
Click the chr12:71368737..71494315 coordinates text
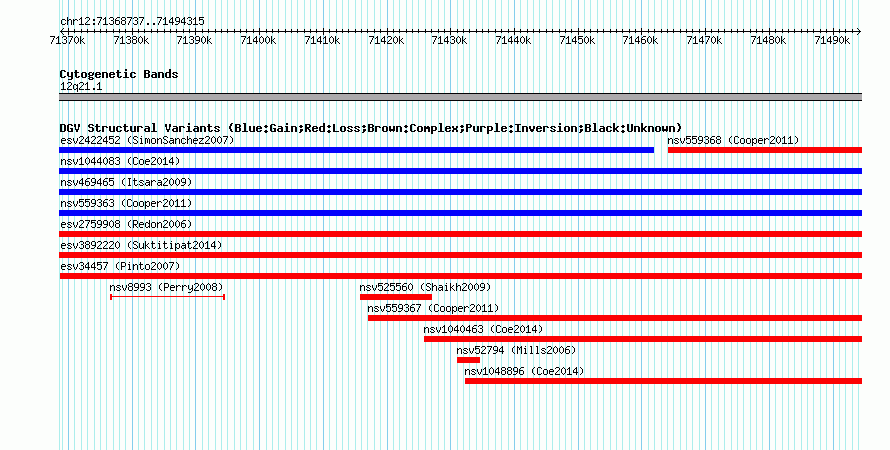coord(132,22)
